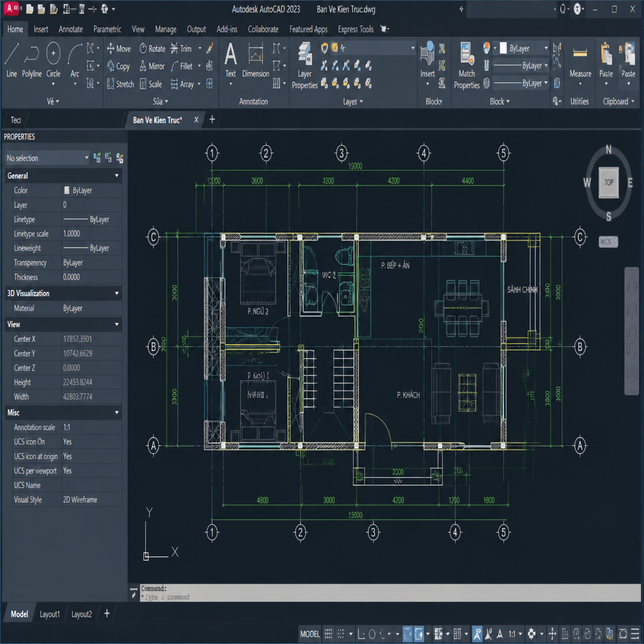The width and height of the screenshot is (644, 644).
Task: Collapse the 3D Visualization section
Action: [116, 293]
